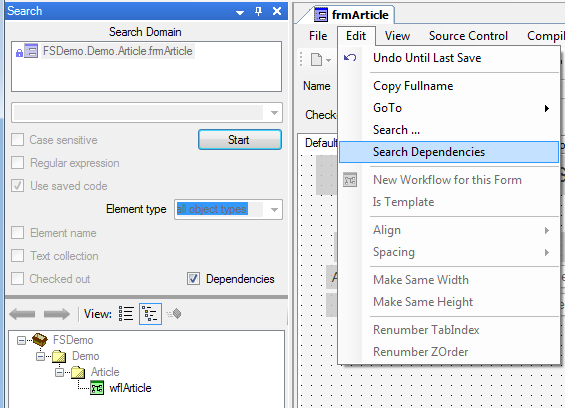Click the Start button

tap(240, 139)
